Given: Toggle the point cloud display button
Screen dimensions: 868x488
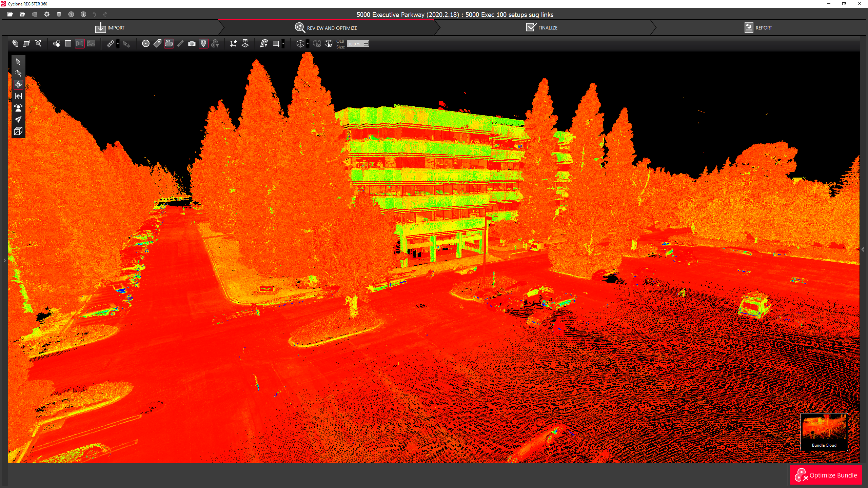Looking at the screenshot, I should tap(169, 44).
